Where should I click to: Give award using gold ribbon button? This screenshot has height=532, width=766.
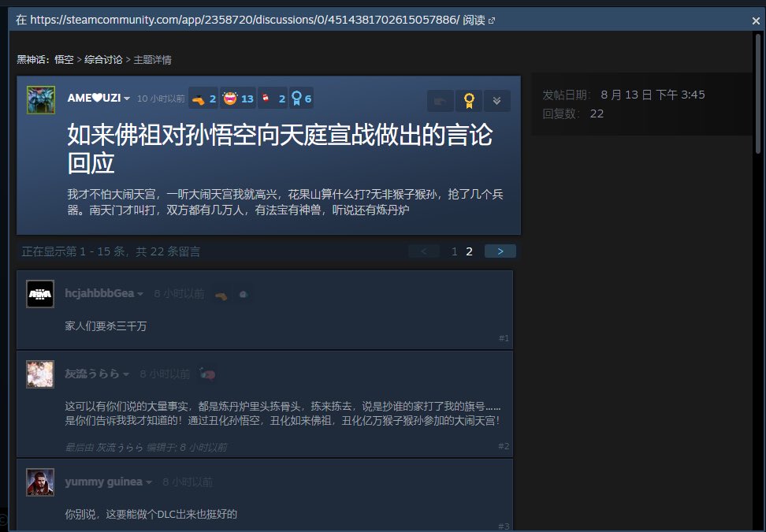[x=469, y=101]
